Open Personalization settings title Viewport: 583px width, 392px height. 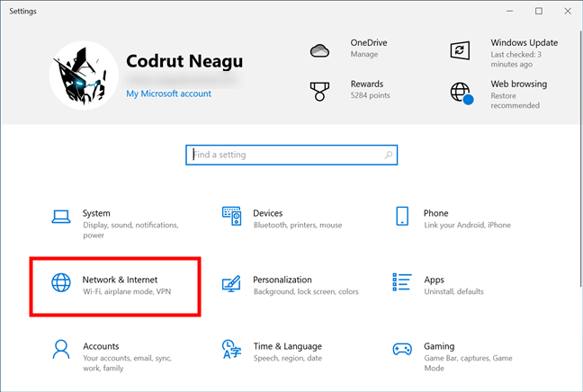tap(283, 280)
